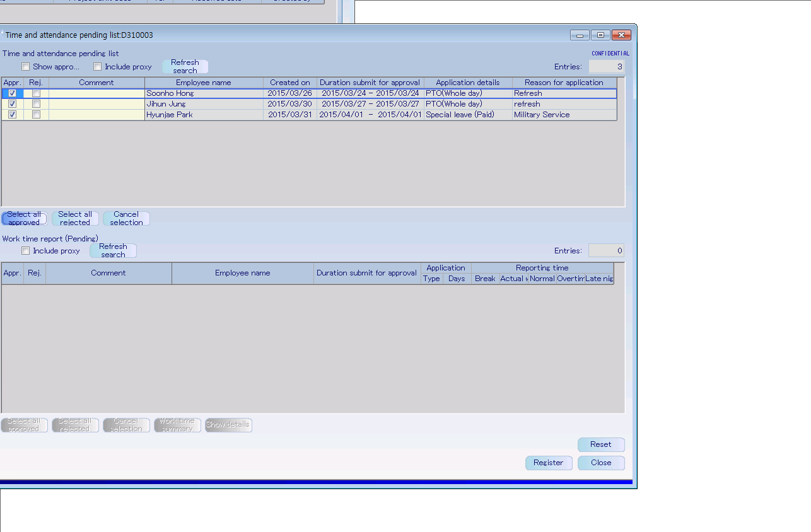The image size is (811, 532).
Task: Uncheck the approve box for Hyunjae Park
Action: (x=13, y=115)
